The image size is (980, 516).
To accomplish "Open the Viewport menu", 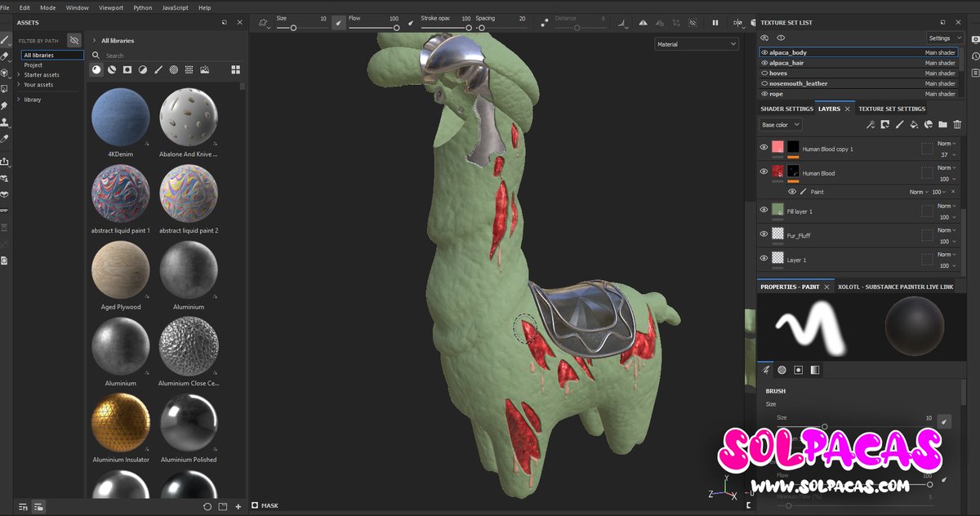I will tap(111, 7).
